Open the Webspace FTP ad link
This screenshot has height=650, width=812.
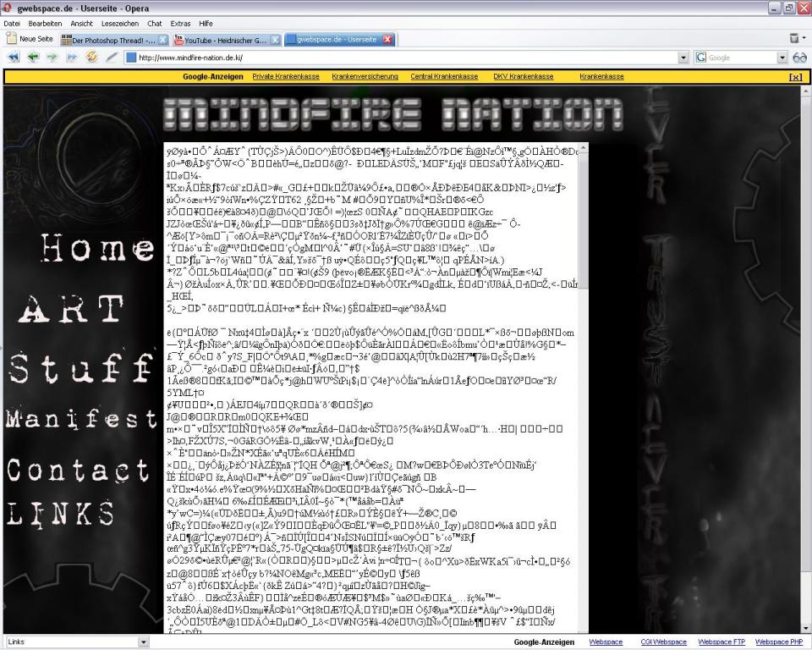click(x=721, y=642)
